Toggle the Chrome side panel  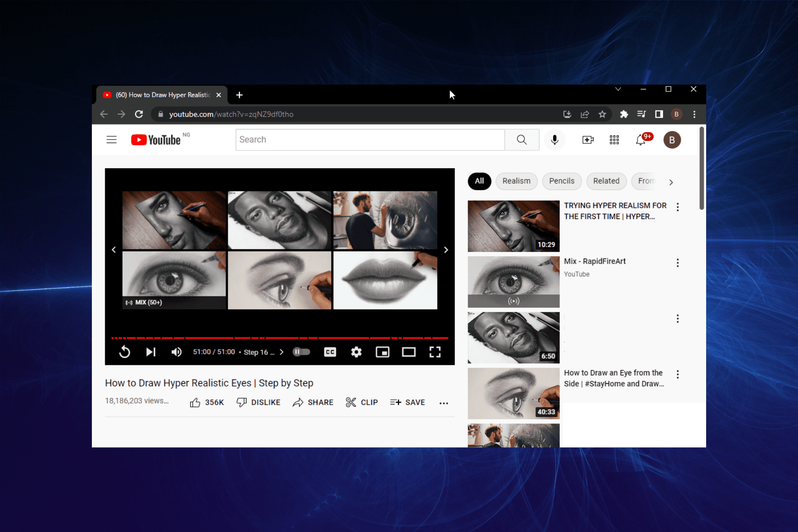coord(659,114)
